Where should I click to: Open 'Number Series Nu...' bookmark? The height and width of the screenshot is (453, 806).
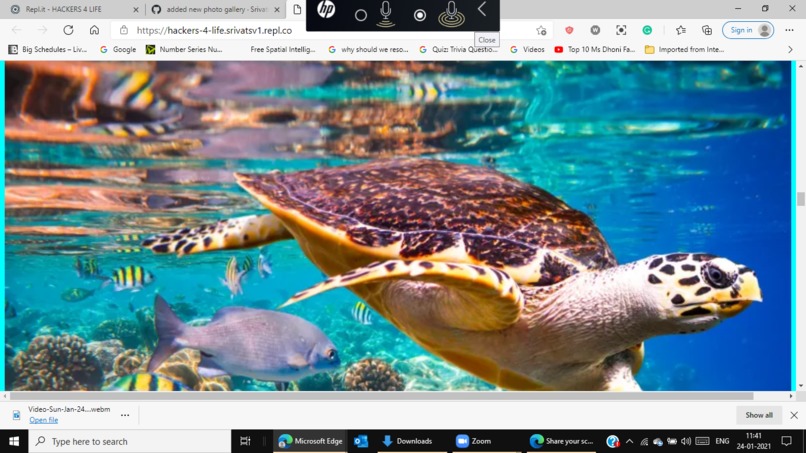tap(184, 49)
